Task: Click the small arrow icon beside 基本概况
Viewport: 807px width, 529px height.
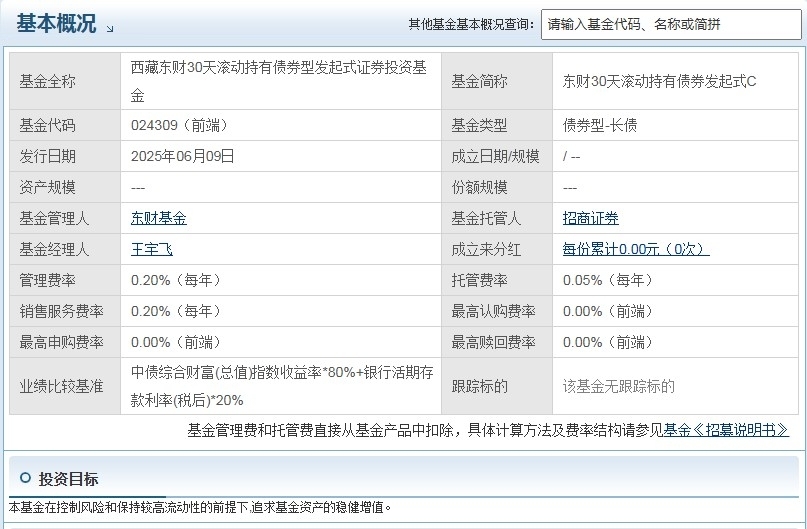Action: click(110, 29)
